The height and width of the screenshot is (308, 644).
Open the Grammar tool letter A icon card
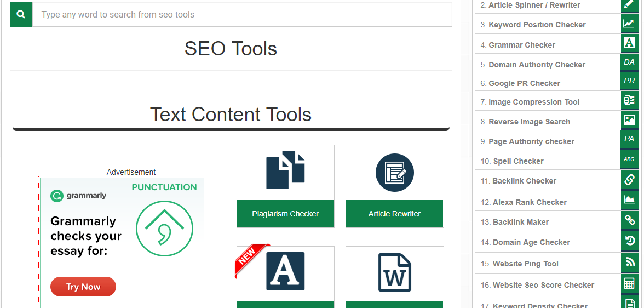[x=285, y=271]
